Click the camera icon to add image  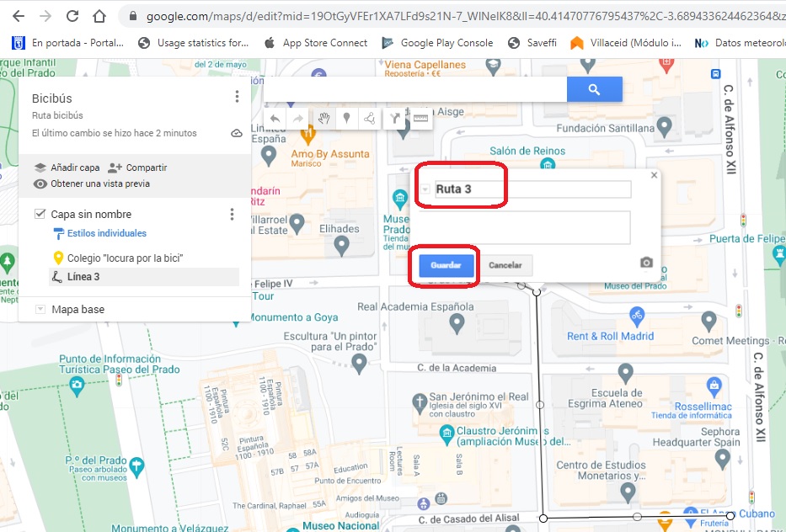pos(646,263)
